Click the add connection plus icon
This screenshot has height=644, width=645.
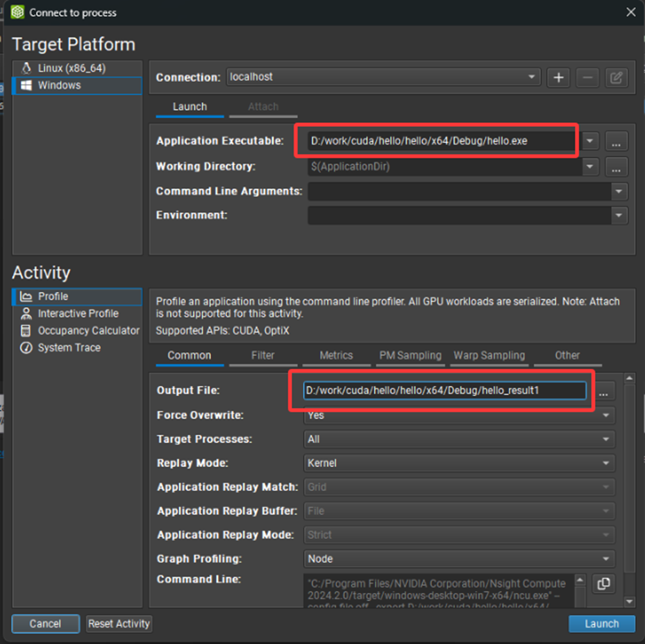point(558,77)
